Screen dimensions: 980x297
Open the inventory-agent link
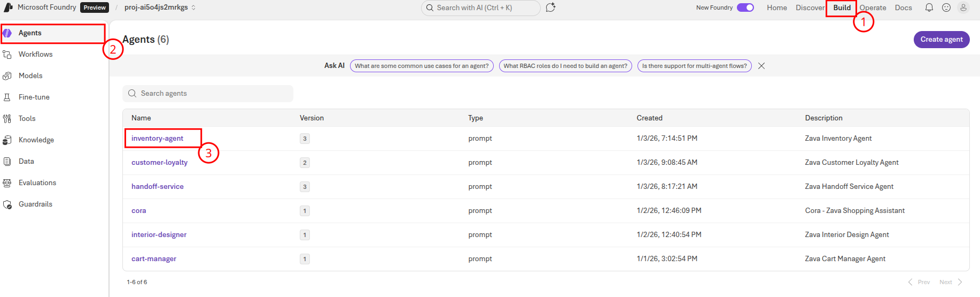(x=157, y=139)
